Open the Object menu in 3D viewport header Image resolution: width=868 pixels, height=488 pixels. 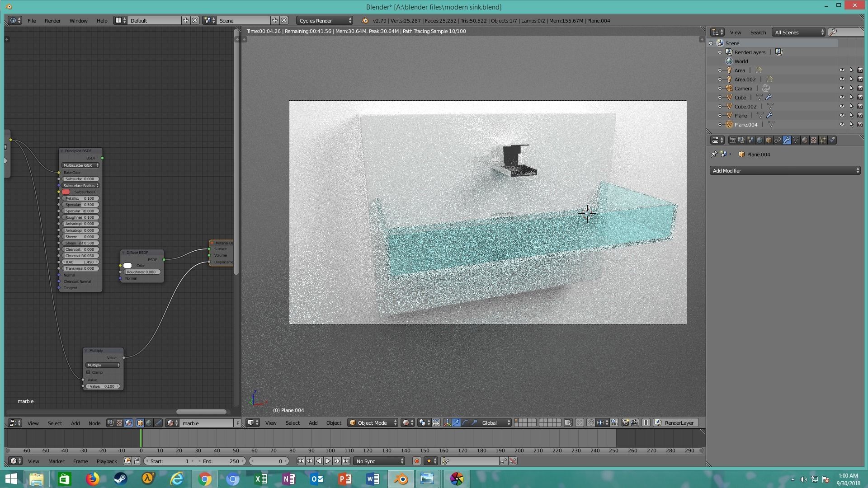334,422
